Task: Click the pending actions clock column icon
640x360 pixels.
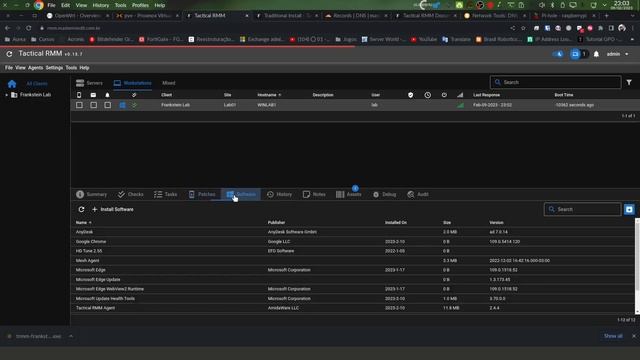Action: coord(427,95)
